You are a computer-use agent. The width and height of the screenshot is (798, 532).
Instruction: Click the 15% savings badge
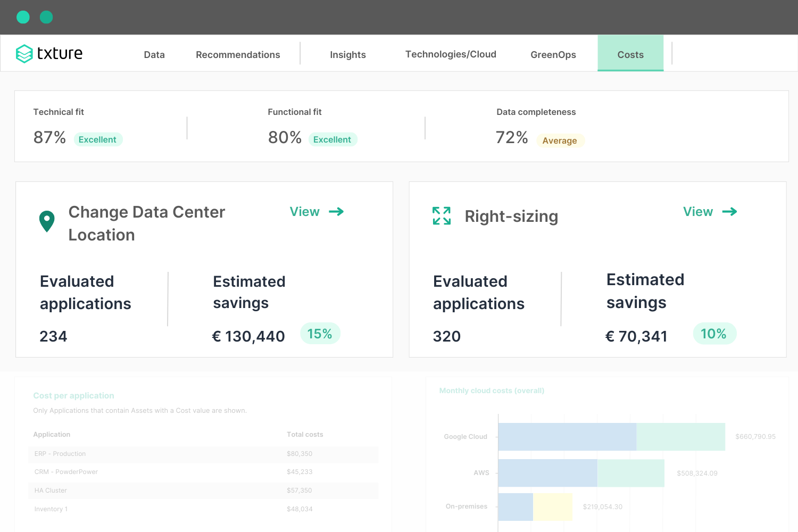(320, 333)
